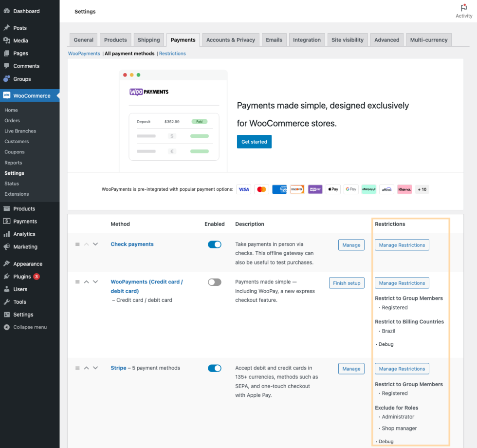The image size is (477, 448).
Task: Click the Collapse menu arrow icon
Action: click(7, 327)
